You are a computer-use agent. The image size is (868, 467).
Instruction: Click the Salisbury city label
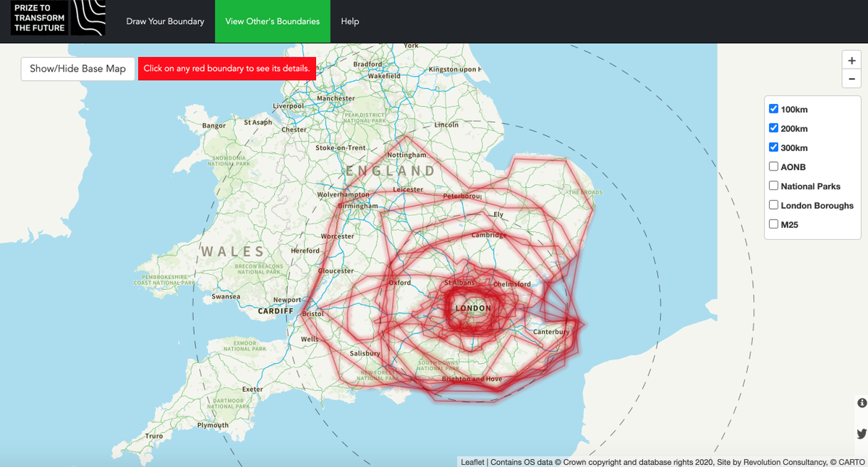coord(365,354)
